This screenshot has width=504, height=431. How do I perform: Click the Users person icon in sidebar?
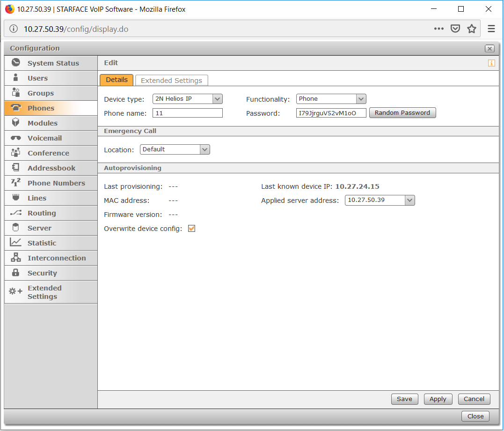(x=16, y=78)
